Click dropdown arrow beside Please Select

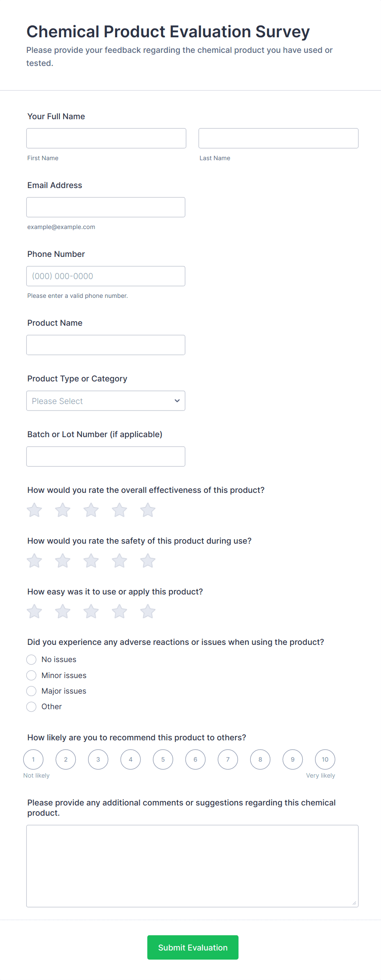click(x=177, y=401)
